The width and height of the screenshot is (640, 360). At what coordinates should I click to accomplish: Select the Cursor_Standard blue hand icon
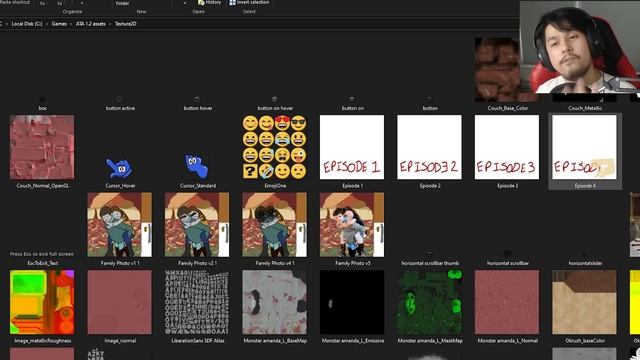coord(197,166)
